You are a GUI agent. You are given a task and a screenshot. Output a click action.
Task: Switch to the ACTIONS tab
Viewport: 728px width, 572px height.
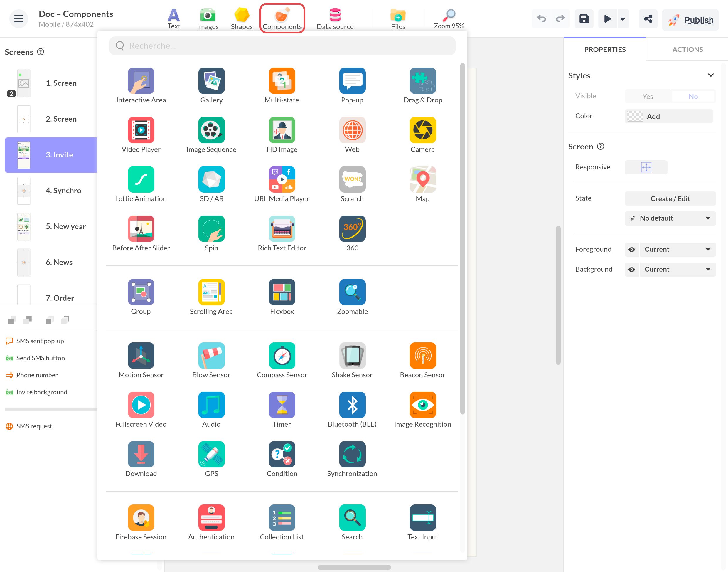pos(687,50)
